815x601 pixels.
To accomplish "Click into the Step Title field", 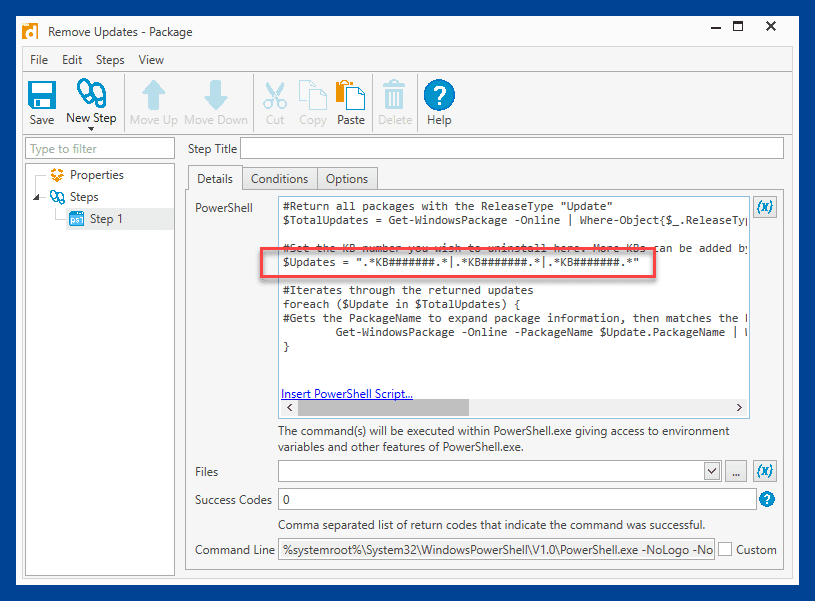I will [x=511, y=149].
